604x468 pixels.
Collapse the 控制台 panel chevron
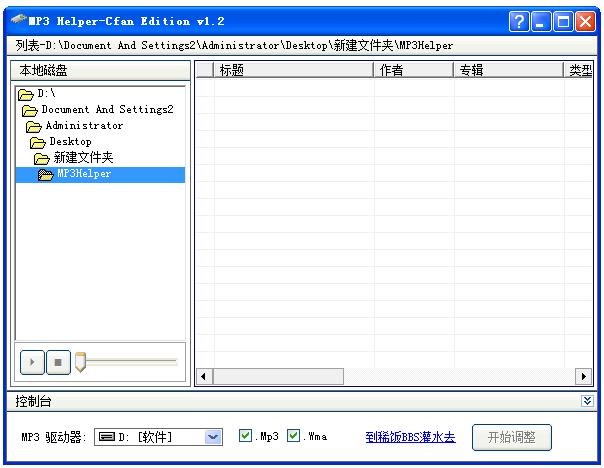587,401
